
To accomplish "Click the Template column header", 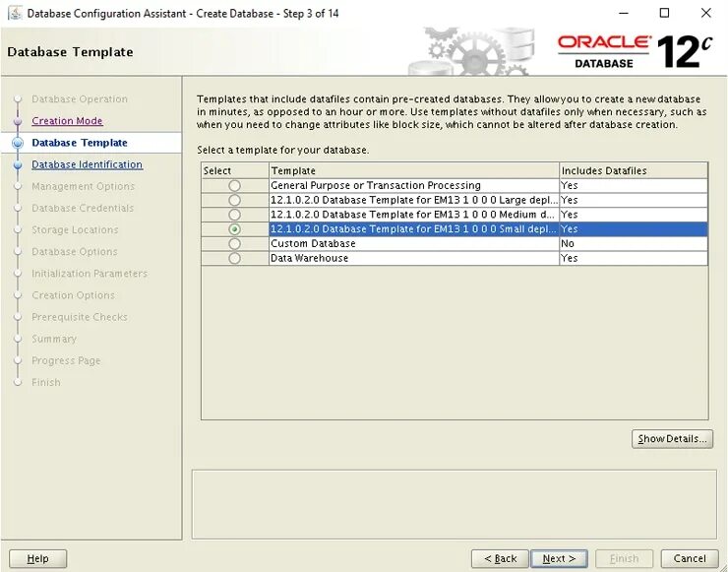I will pos(413,170).
